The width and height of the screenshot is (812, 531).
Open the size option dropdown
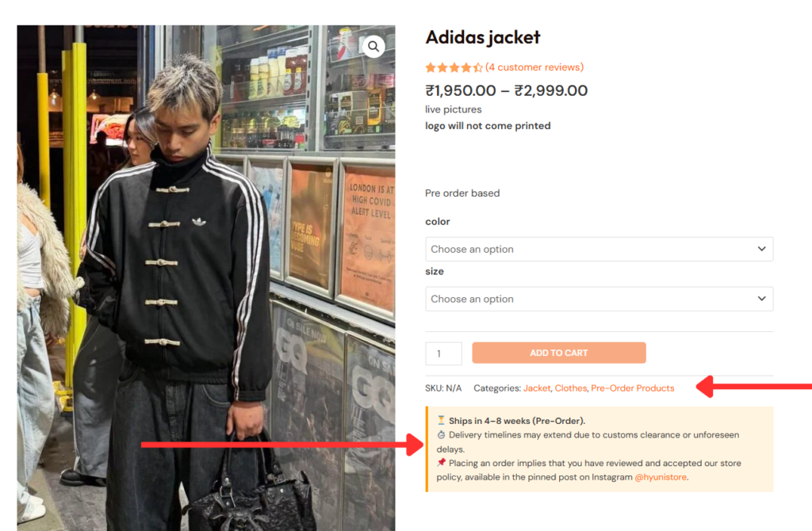point(599,299)
